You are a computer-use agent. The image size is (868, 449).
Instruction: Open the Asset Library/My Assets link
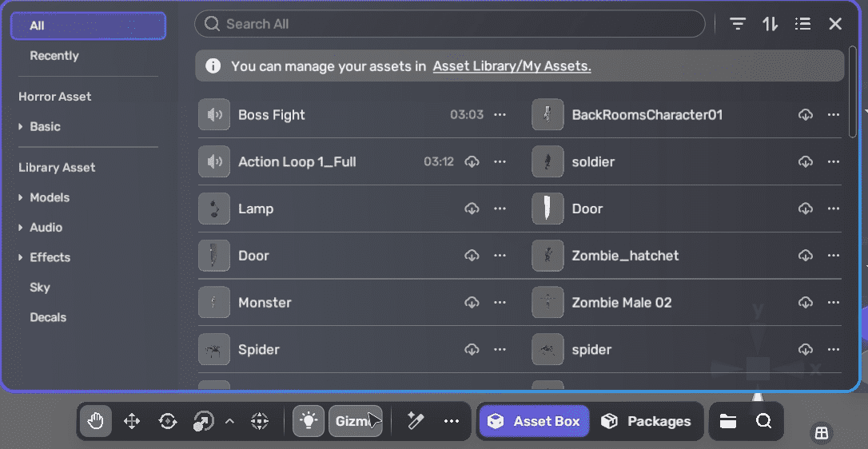512,66
